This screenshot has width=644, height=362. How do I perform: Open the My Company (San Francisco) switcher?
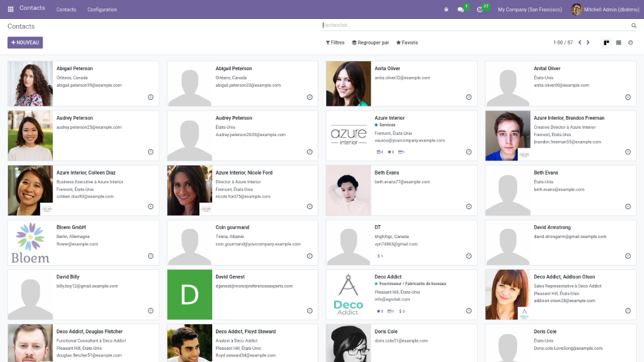529,9
